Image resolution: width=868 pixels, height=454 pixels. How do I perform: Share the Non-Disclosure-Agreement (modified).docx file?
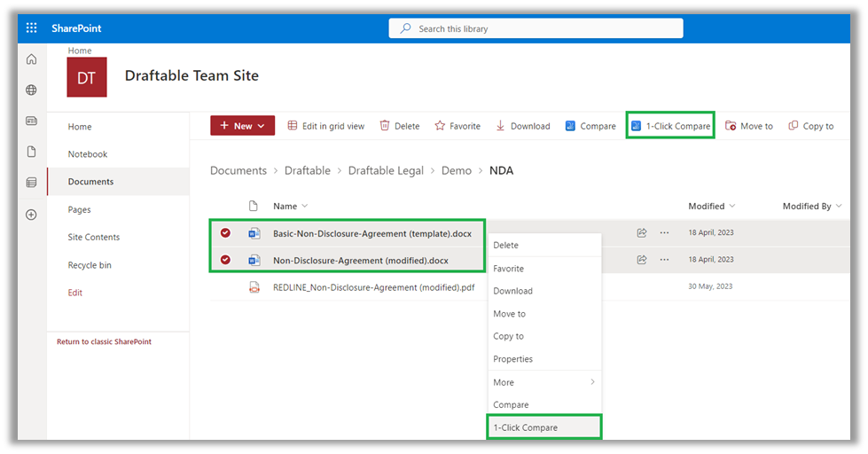(642, 259)
